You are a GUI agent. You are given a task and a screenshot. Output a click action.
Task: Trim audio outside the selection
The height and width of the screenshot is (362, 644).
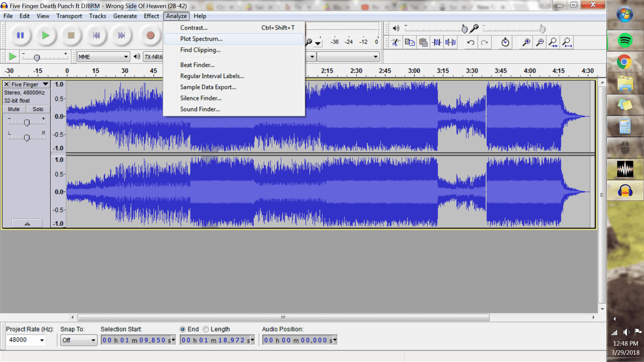tap(437, 42)
